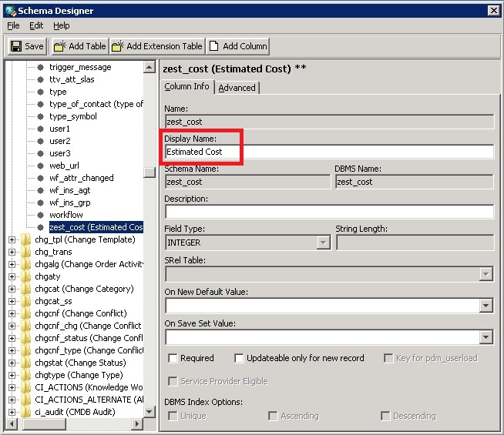Select the trigger_message tree item
Image resolution: width=504 pixels, height=435 pixels.
pos(80,67)
